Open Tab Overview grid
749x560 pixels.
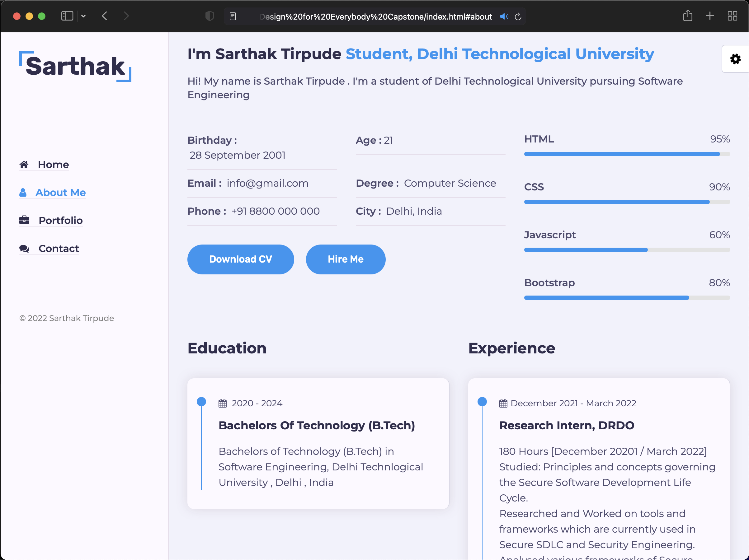733,16
